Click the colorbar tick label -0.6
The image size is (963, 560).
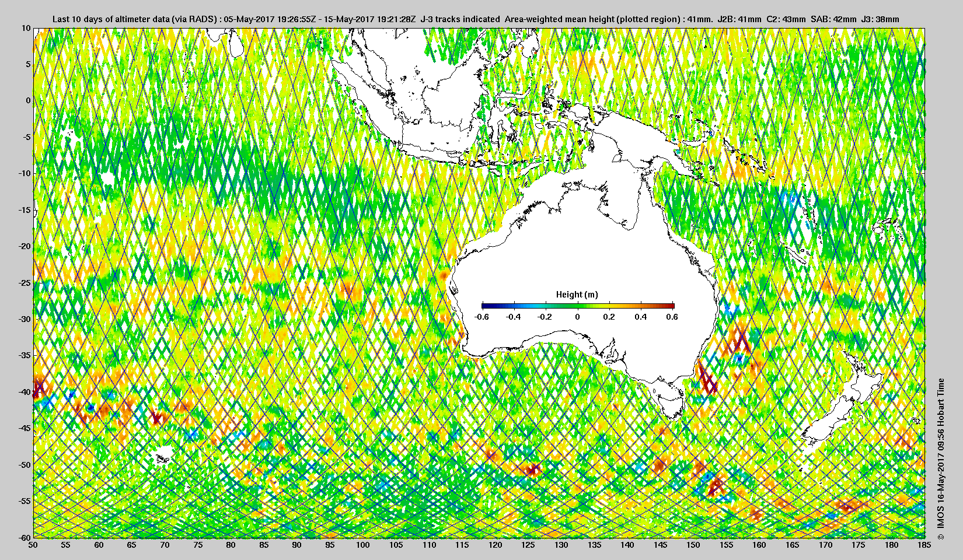481,317
